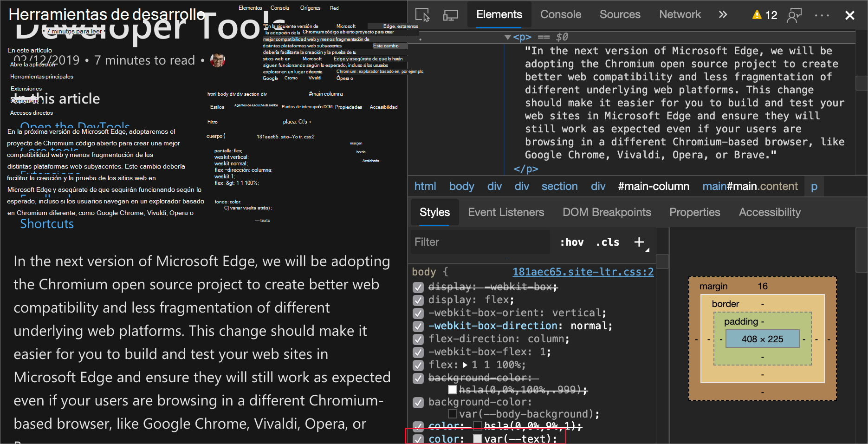Show more DevTools tabs chevron

tap(723, 14)
